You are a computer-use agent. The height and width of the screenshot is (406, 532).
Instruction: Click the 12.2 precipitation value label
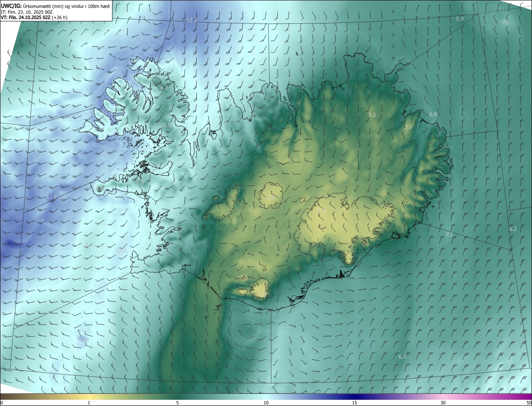(x=192, y=20)
